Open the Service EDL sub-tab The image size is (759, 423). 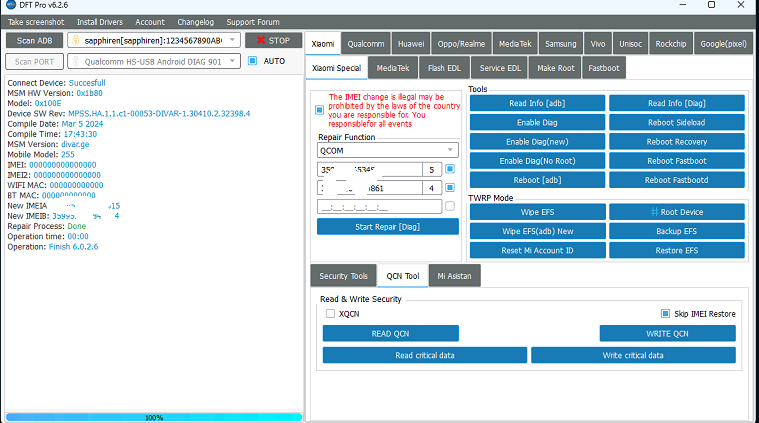click(500, 68)
